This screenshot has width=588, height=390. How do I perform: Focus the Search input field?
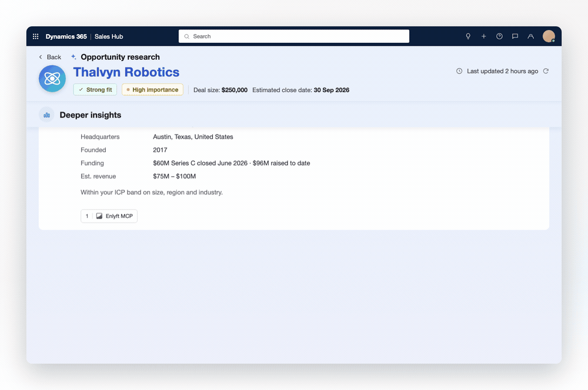(293, 36)
